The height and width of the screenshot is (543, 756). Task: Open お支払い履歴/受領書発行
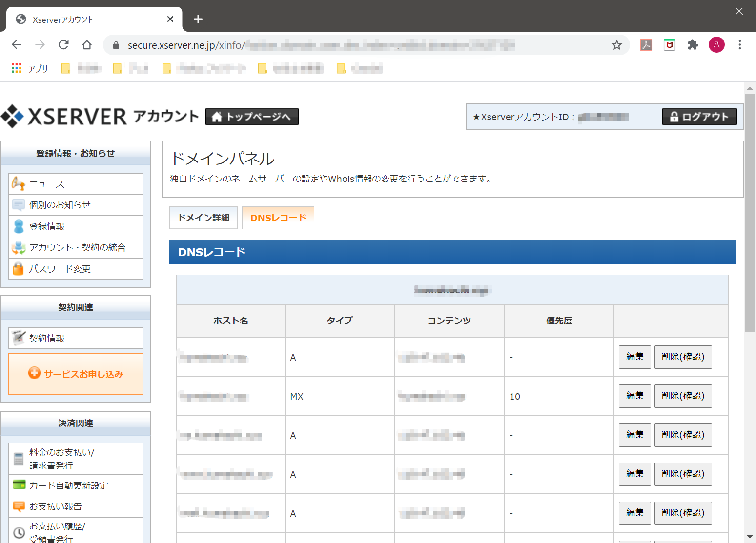coord(76,531)
